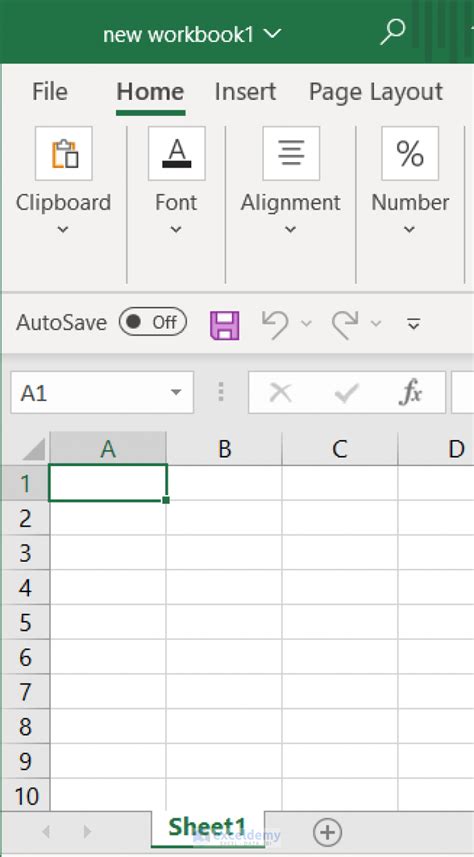Switch to the Home tab
474x857 pixels.
click(150, 91)
